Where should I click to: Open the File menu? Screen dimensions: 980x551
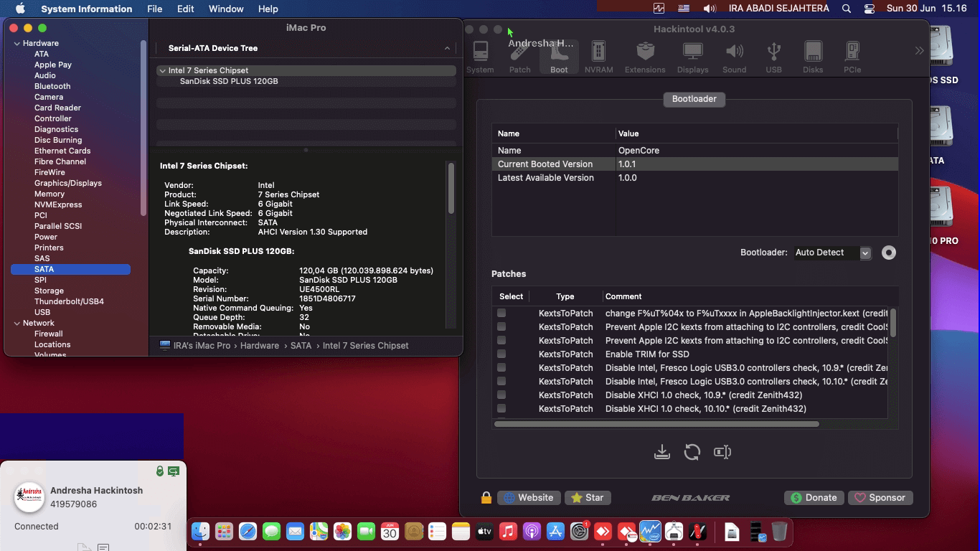[x=154, y=9]
